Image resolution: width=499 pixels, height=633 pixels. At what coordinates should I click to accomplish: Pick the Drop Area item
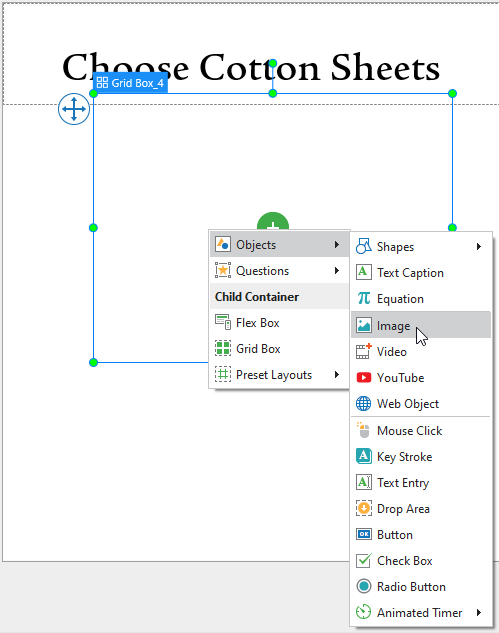tap(421, 509)
